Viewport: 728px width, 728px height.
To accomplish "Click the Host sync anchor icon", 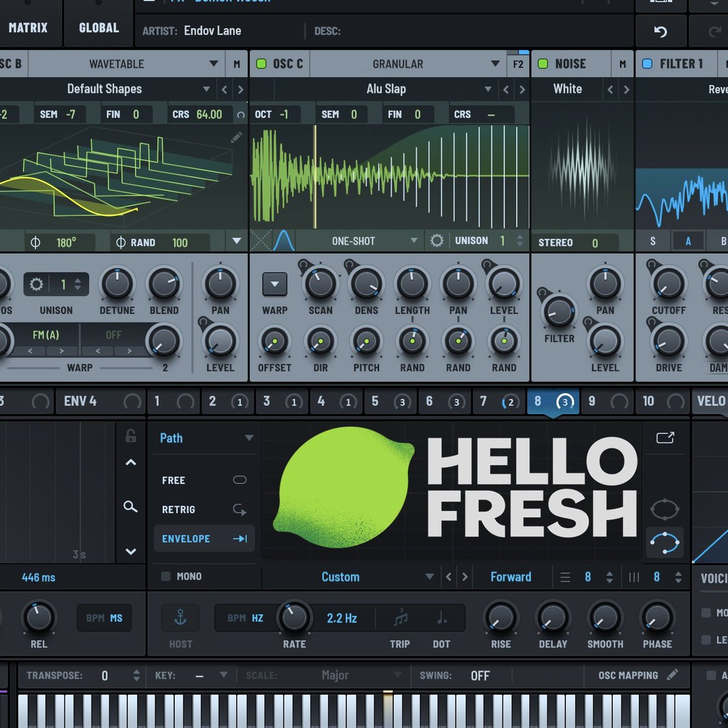I will point(180,618).
